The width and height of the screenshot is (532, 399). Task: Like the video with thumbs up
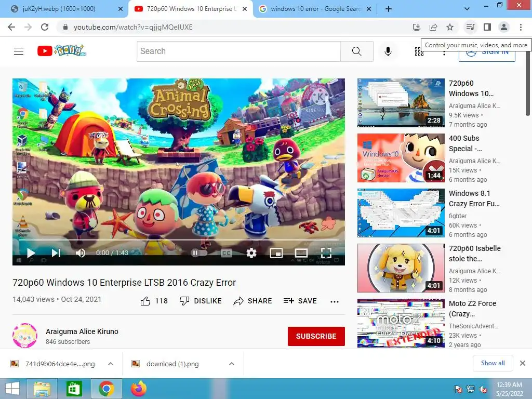tap(154, 301)
